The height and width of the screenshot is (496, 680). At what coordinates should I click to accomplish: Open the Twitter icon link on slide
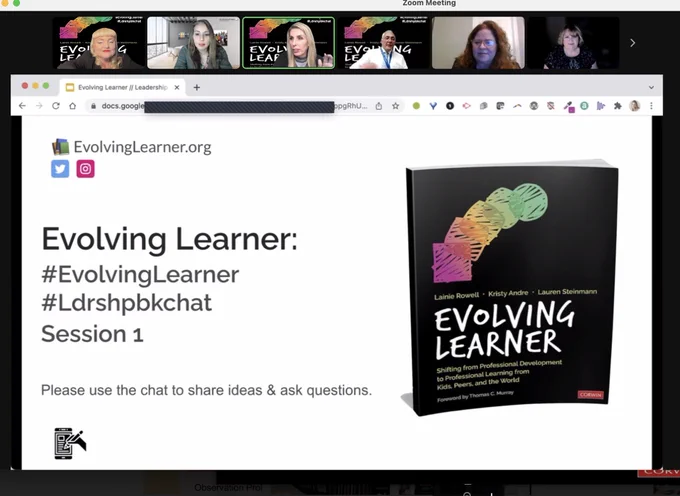click(x=60, y=169)
